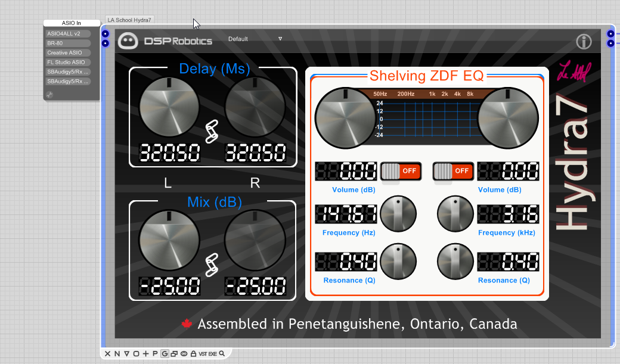
Task: Click the 3.16 Frequency (kHz) readout
Action: (508, 214)
